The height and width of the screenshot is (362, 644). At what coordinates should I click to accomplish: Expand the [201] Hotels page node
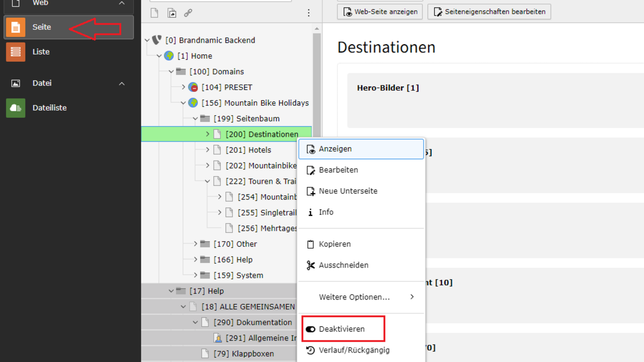pyautogui.click(x=207, y=150)
